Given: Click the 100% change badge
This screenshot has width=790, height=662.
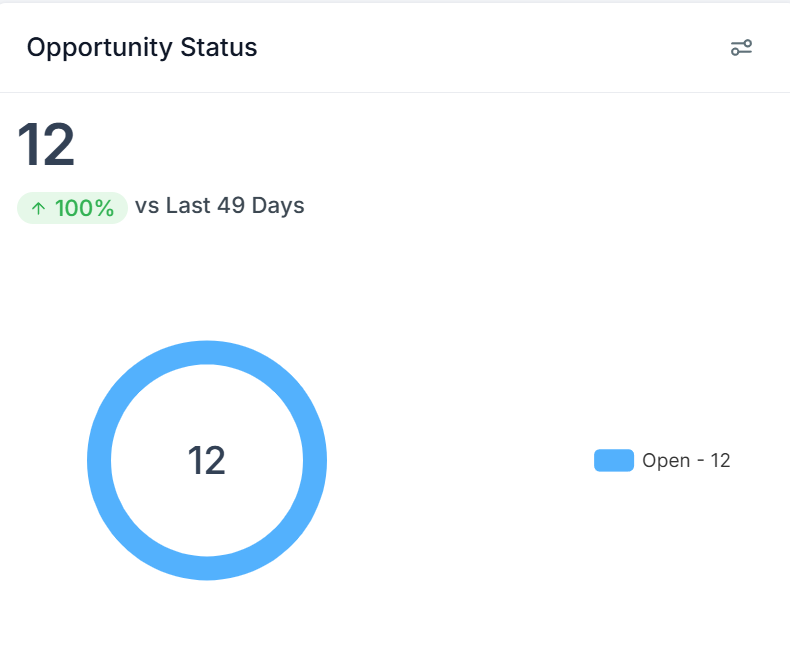Looking at the screenshot, I should click(72, 208).
